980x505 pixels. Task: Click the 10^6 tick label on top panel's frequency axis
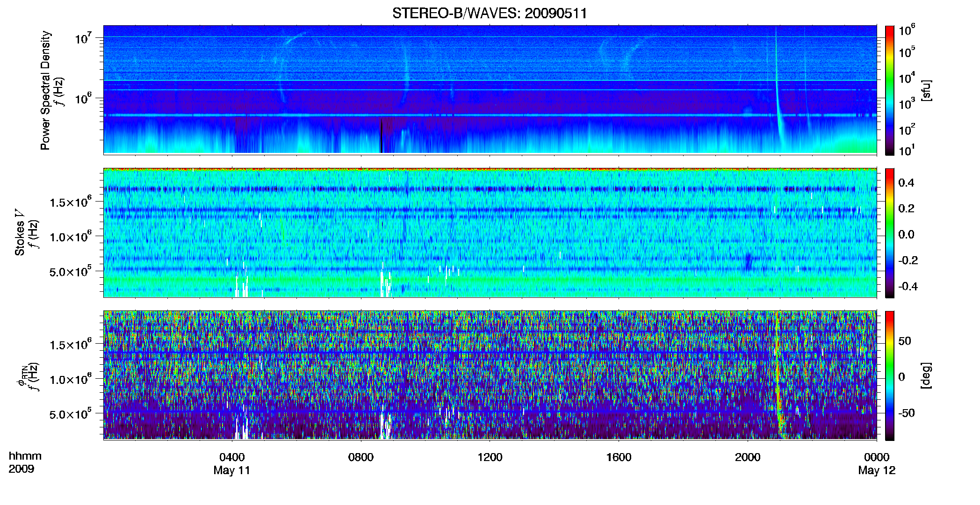[x=83, y=99]
